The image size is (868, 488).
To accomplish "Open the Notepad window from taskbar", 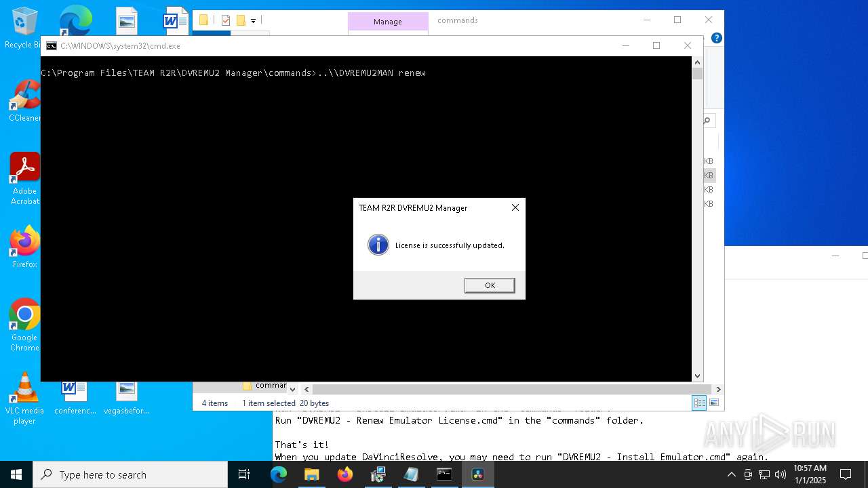I will [411, 474].
